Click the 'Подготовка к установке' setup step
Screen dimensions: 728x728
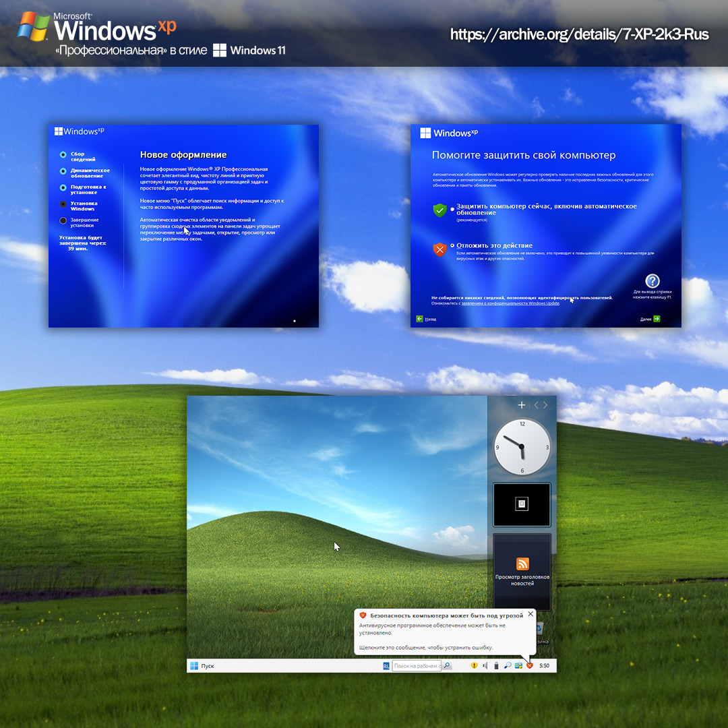coord(83,189)
